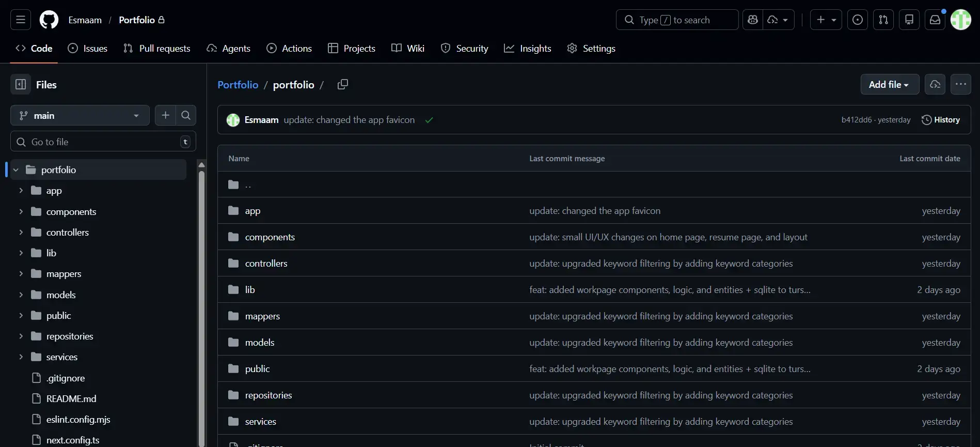Expand the components folder in sidebar
The image size is (980, 447).
(x=21, y=211)
